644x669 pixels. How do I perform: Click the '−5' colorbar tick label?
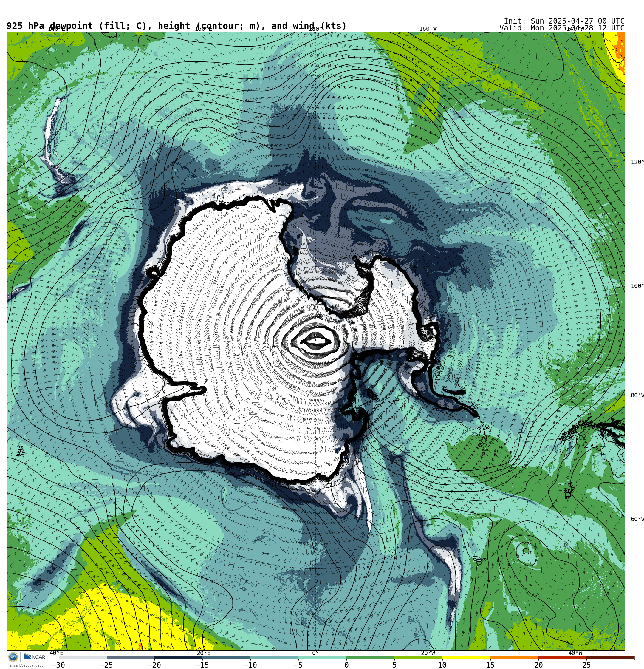(x=298, y=665)
